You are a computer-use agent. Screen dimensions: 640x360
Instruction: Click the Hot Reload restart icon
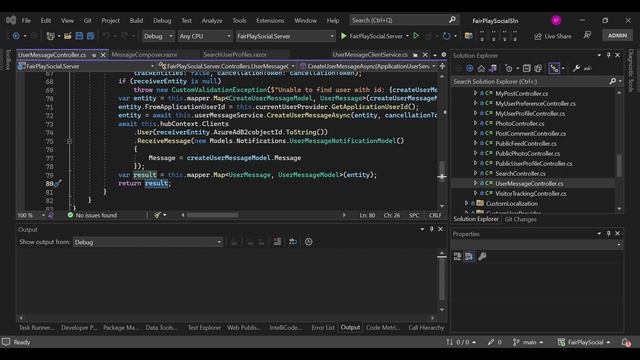coord(447,36)
